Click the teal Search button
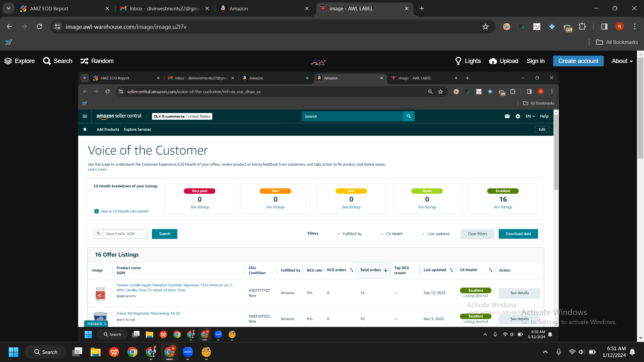 [164, 234]
